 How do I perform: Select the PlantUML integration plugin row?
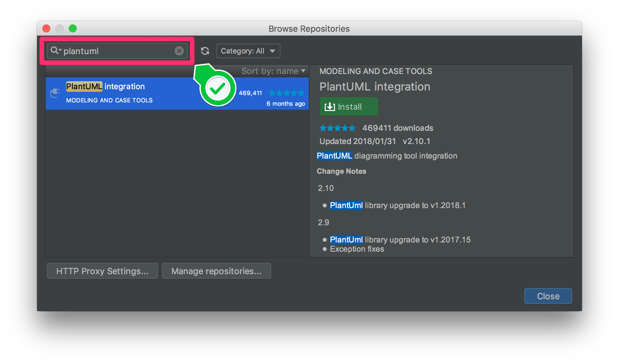pyautogui.click(x=177, y=93)
